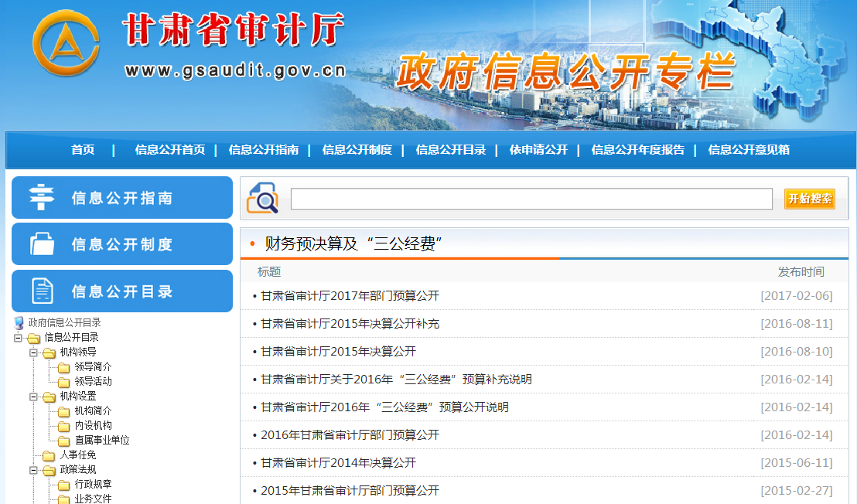Open 甘肃省审计厅2017年部门预算公开 article

click(350, 296)
